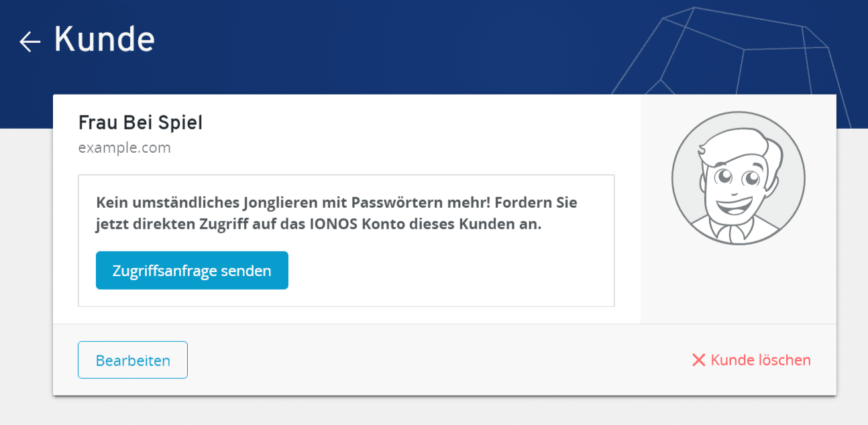Select the Kunde löschen link text
This screenshot has height=425, width=868.
761,360
